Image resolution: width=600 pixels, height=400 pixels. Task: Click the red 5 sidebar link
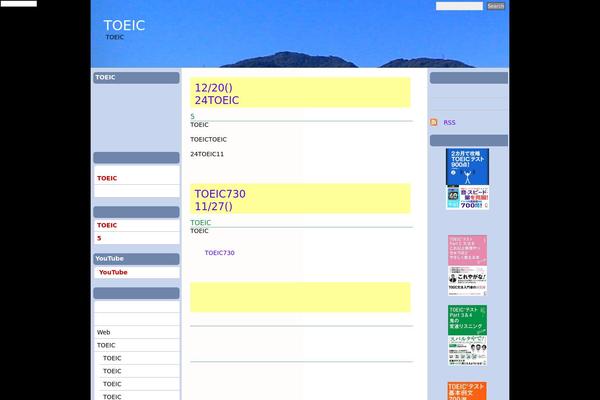click(x=99, y=238)
